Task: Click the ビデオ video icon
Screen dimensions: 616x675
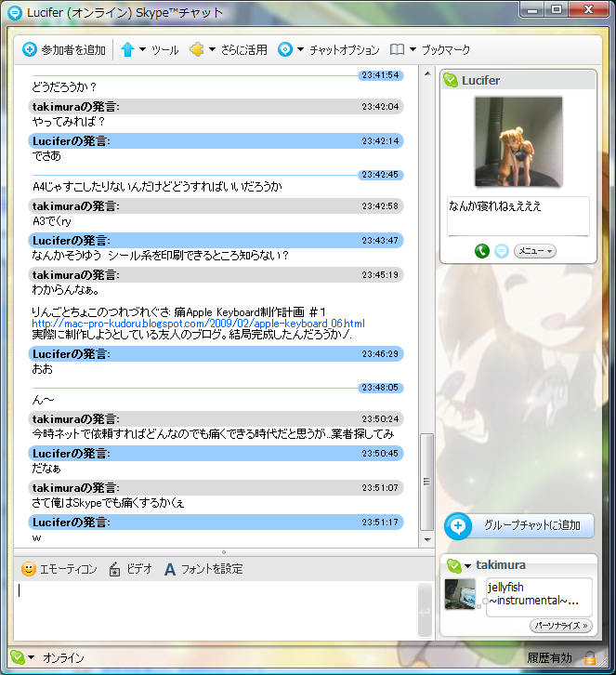Action: pos(114,569)
